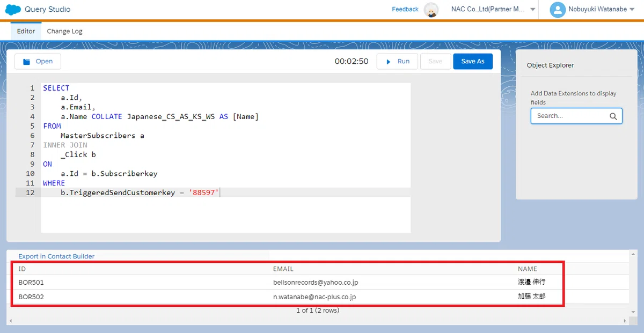Switch to the Editor tab

[x=26, y=31]
